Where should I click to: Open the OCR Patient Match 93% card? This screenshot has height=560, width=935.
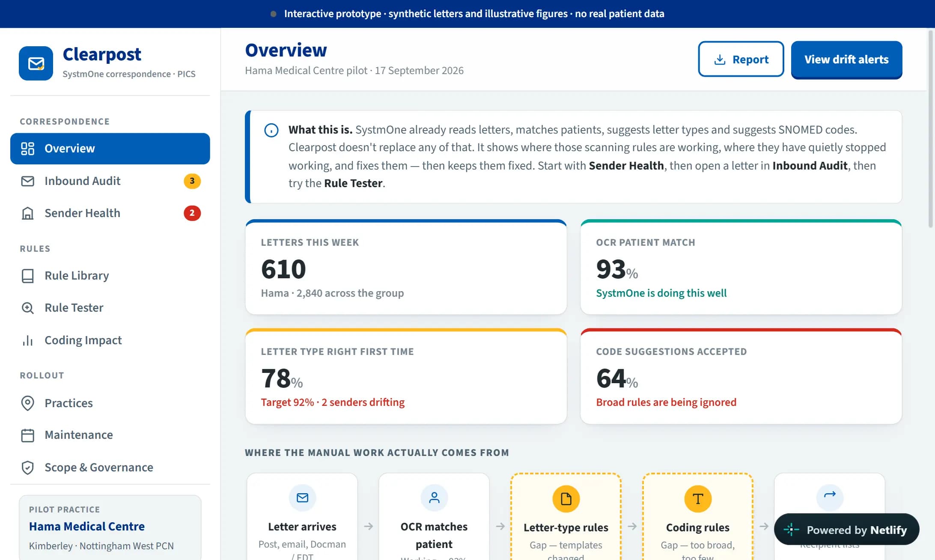pos(741,267)
